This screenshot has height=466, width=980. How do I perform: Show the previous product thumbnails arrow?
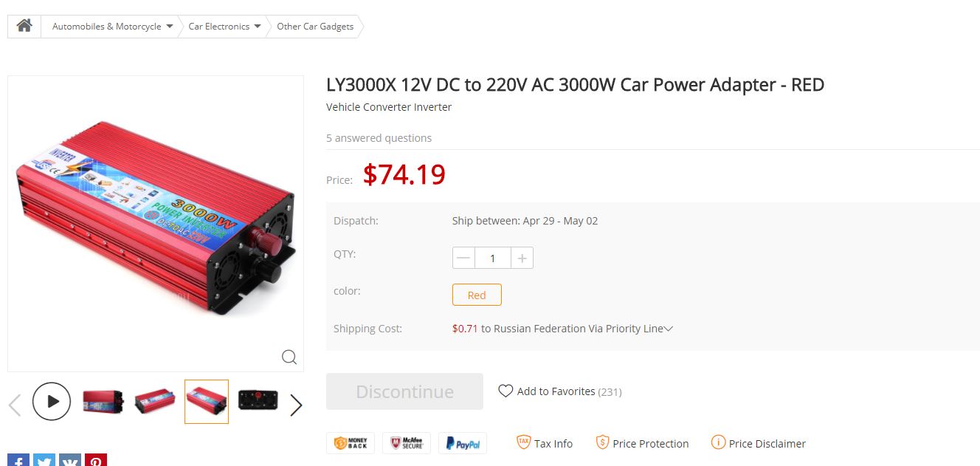[x=15, y=405]
